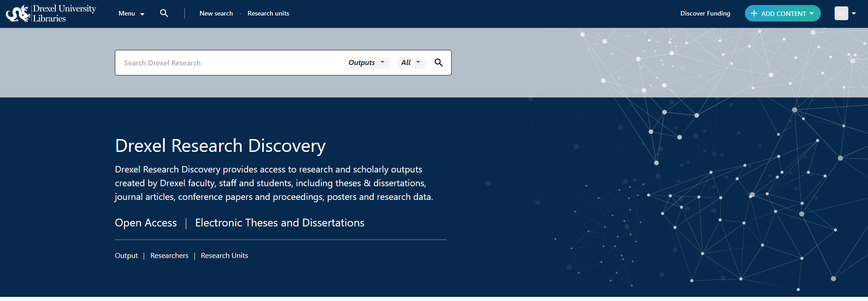The image size is (868, 301).
Task: Browse the Researchers link
Action: (x=169, y=256)
